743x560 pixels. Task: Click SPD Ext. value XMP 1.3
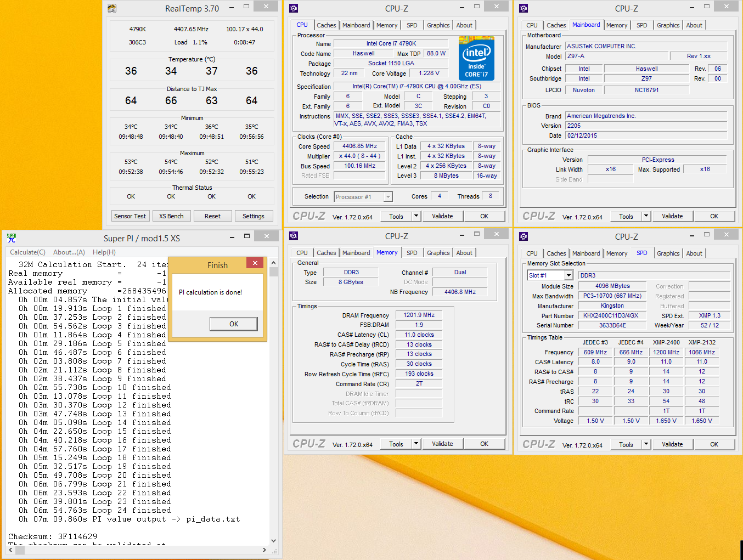[x=710, y=315]
